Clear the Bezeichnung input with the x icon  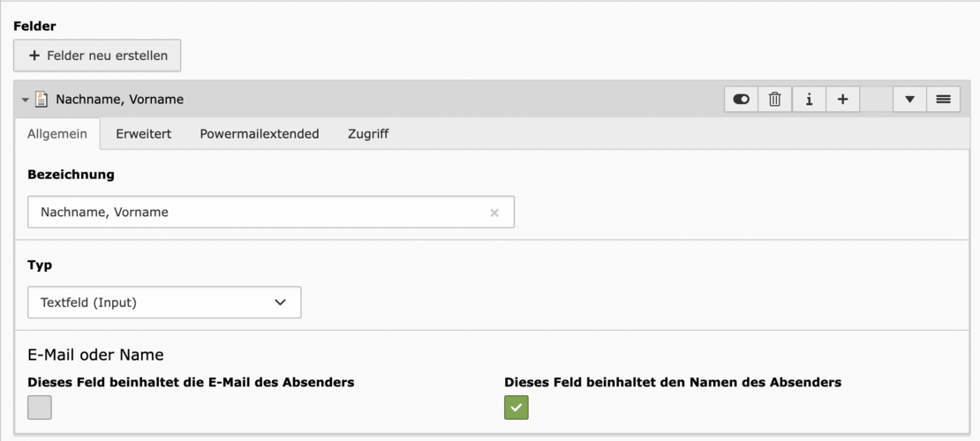tap(494, 213)
